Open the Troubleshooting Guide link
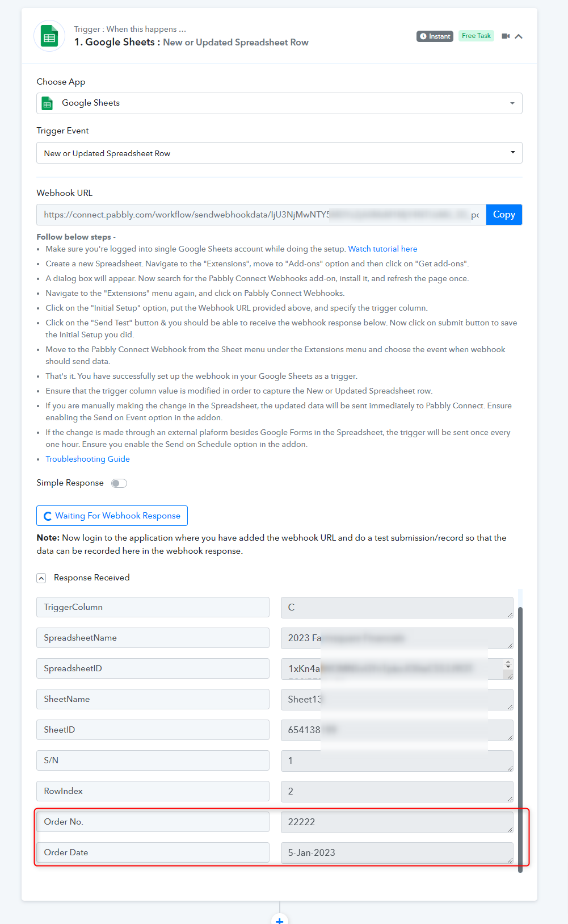This screenshot has height=924, width=568. point(88,459)
